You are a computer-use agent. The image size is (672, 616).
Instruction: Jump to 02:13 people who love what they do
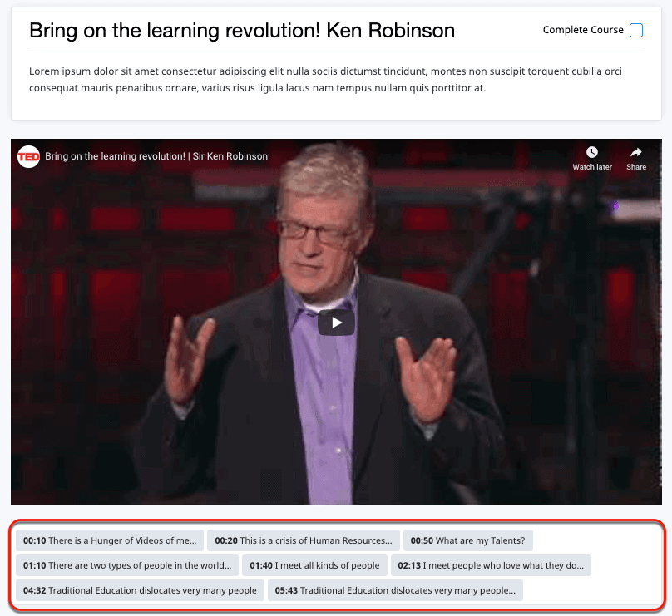click(491, 565)
